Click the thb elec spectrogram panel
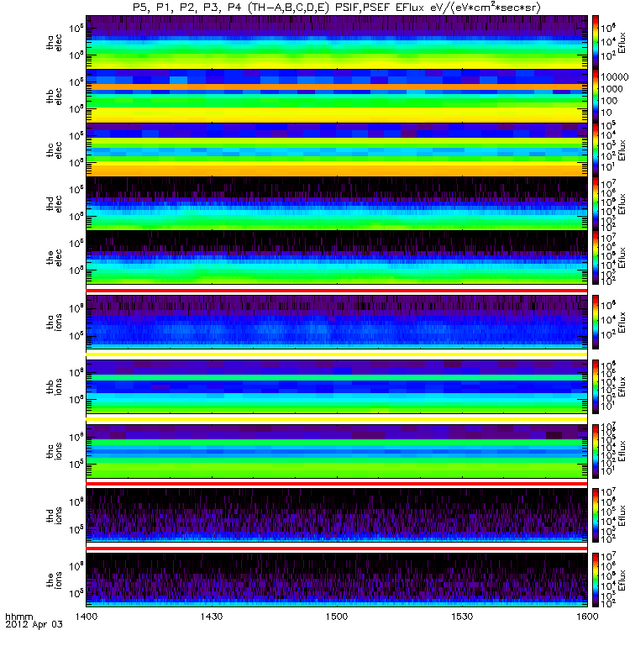This screenshot has height=672, width=630. [337, 96]
